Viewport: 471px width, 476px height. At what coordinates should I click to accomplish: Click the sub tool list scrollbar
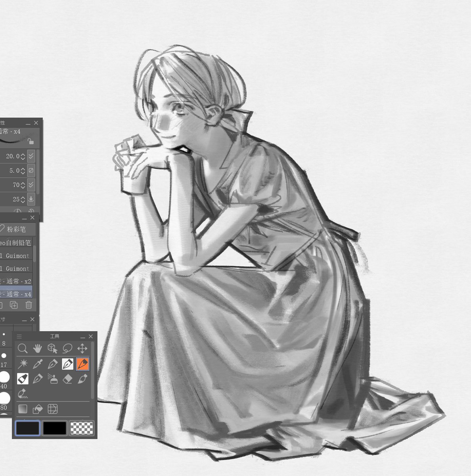[x=34, y=254]
